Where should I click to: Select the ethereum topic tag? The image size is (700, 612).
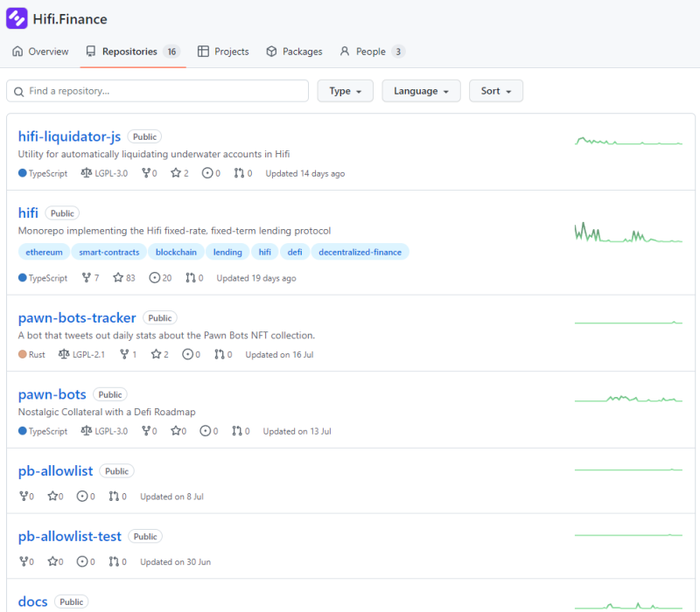point(45,253)
